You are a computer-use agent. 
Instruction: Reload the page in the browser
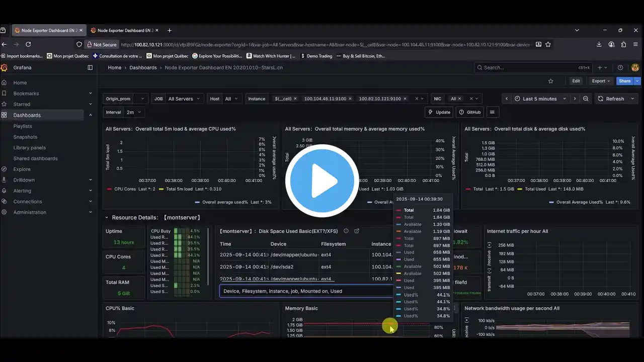click(29, 44)
